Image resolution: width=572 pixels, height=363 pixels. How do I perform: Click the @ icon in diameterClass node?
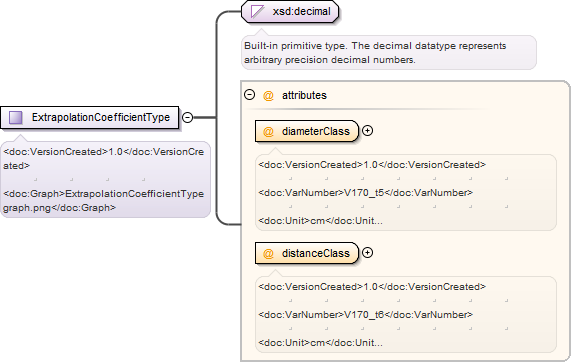pyautogui.click(x=268, y=131)
